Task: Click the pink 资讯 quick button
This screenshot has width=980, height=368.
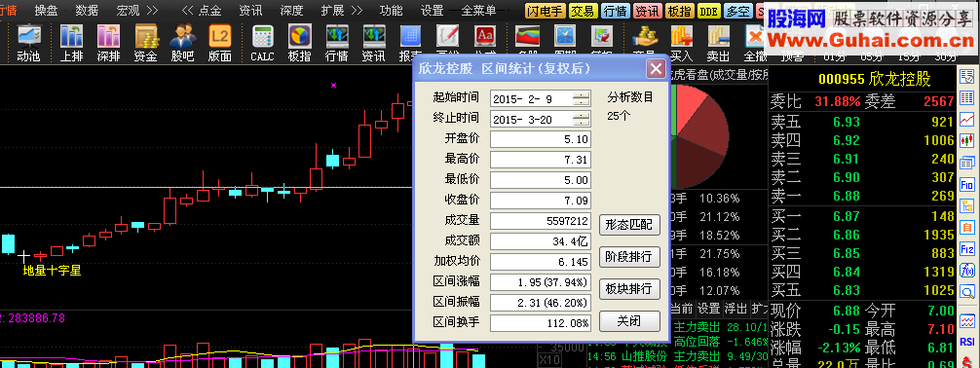Action: [x=647, y=11]
